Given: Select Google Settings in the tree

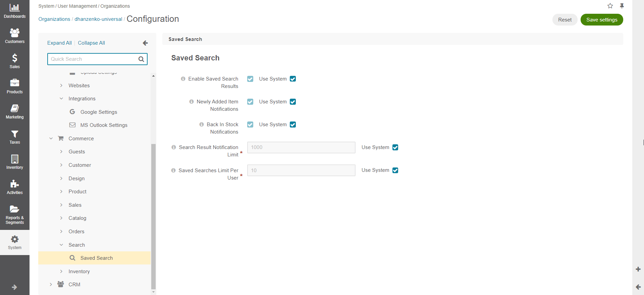Looking at the screenshot, I should (x=99, y=112).
